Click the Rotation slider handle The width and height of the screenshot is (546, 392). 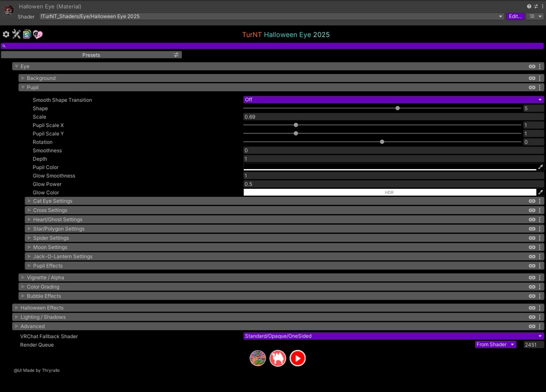382,142
